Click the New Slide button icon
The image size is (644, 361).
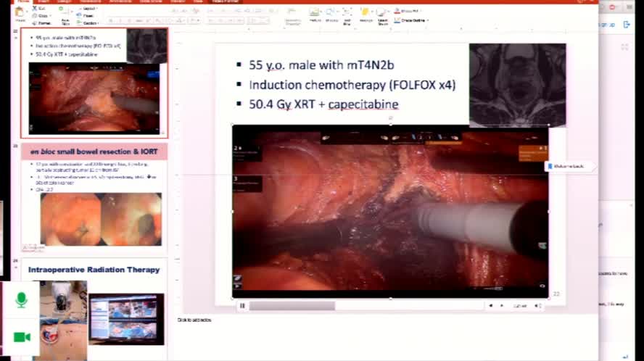tap(62, 11)
